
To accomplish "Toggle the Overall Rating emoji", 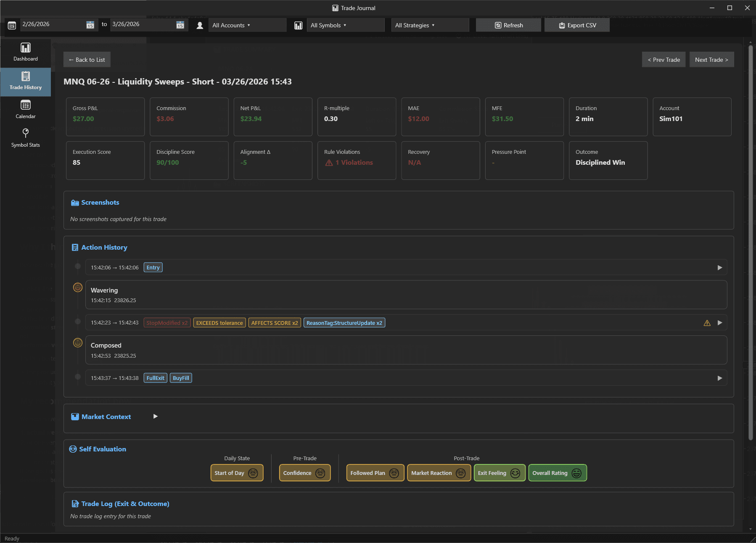I will [557, 472].
